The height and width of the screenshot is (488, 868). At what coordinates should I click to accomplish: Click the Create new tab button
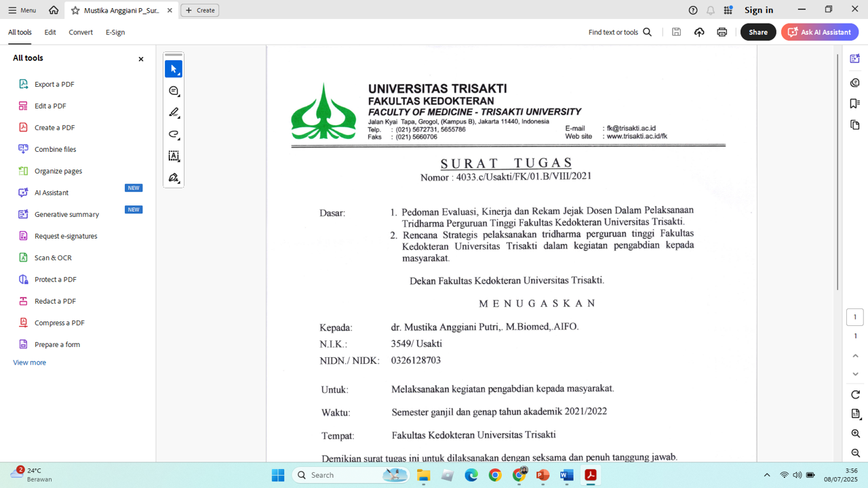pos(199,10)
